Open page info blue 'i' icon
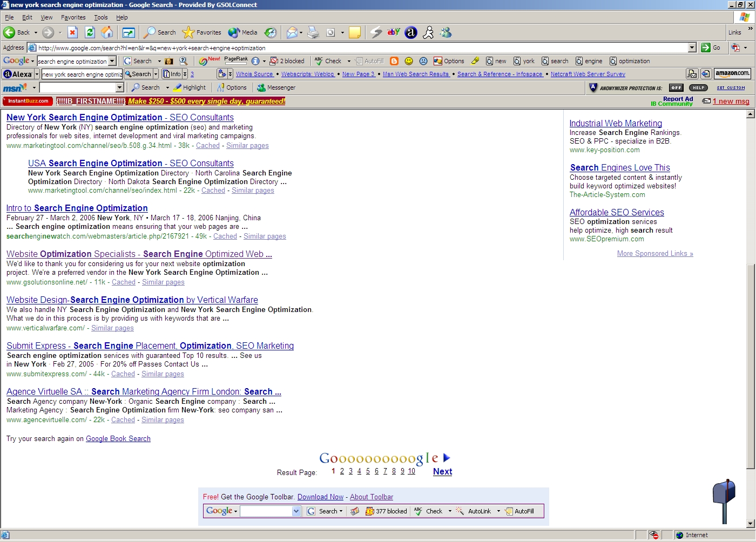The width and height of the screenshot is (756, 542). (x=255, y=61)
